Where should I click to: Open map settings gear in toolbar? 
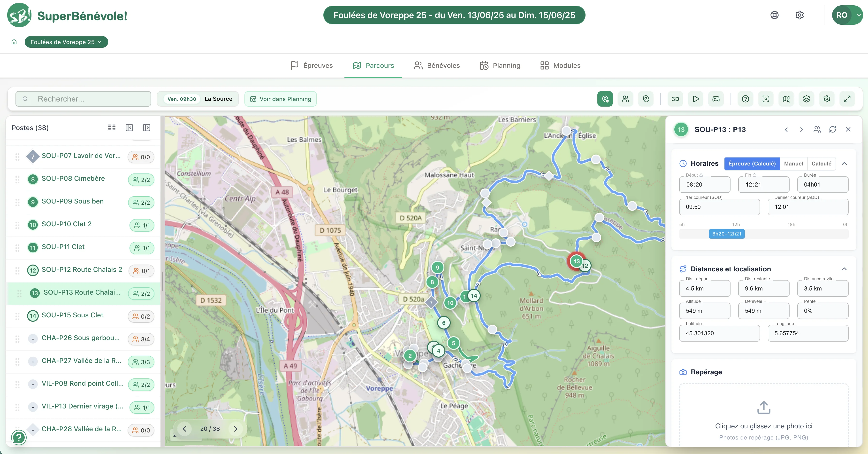click(827, 99)
